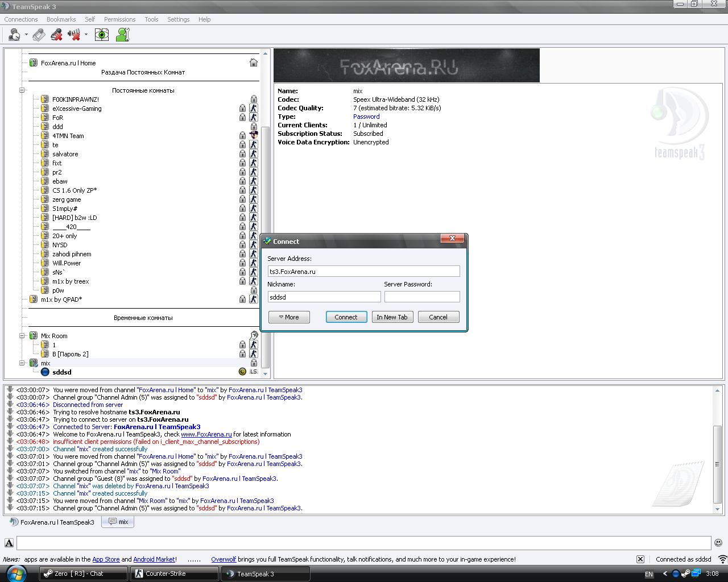Open the Overwolf link in news bar
The image size is (728, 582).
click(x=224, y=559)
